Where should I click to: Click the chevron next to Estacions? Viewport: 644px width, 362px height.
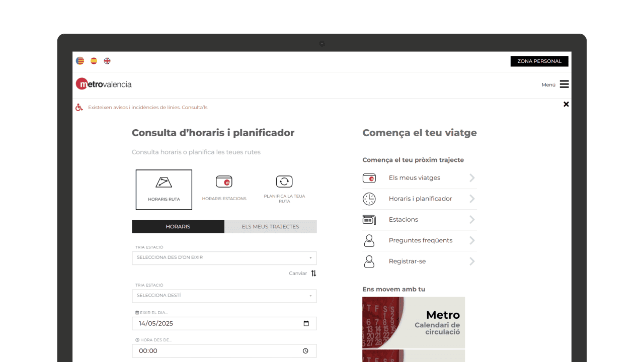472,220
